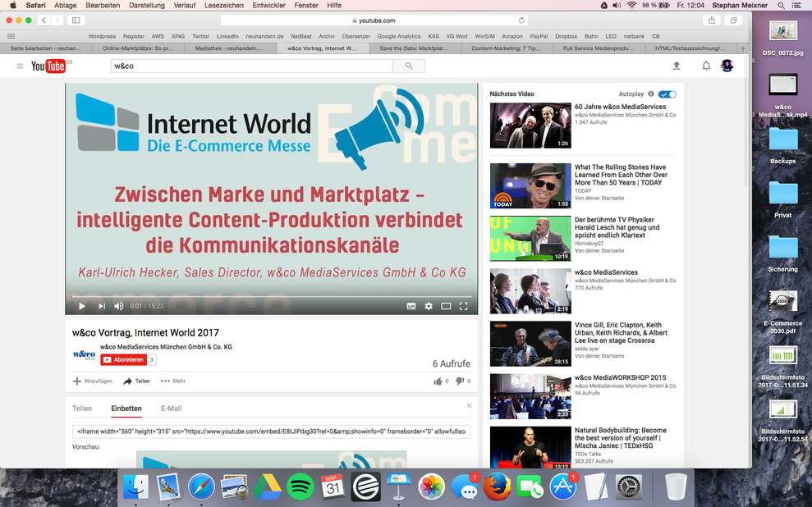Open Finder from the Dock
This screenshot has height=507, width=812.
coord(135,486)
